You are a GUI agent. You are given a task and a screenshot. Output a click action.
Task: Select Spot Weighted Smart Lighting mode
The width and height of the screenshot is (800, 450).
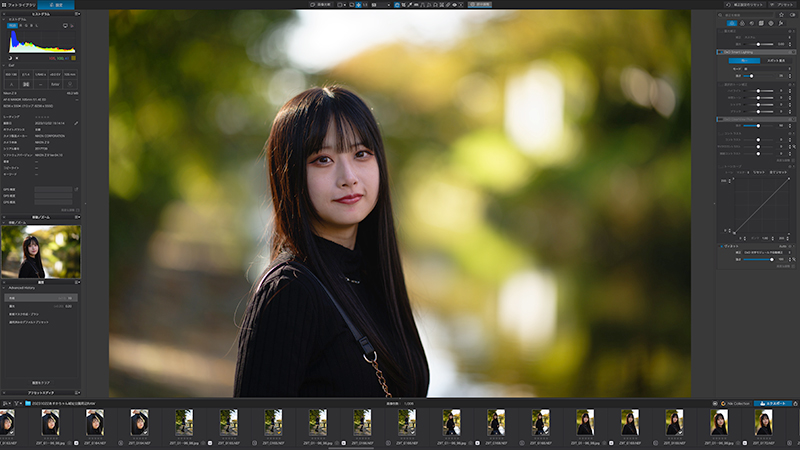click(x=776, y=60)
